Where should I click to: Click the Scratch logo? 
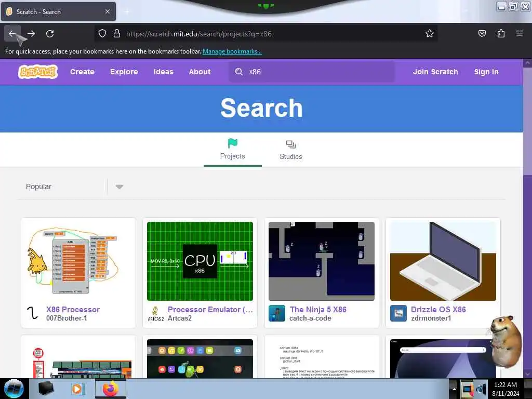[37, 72]
